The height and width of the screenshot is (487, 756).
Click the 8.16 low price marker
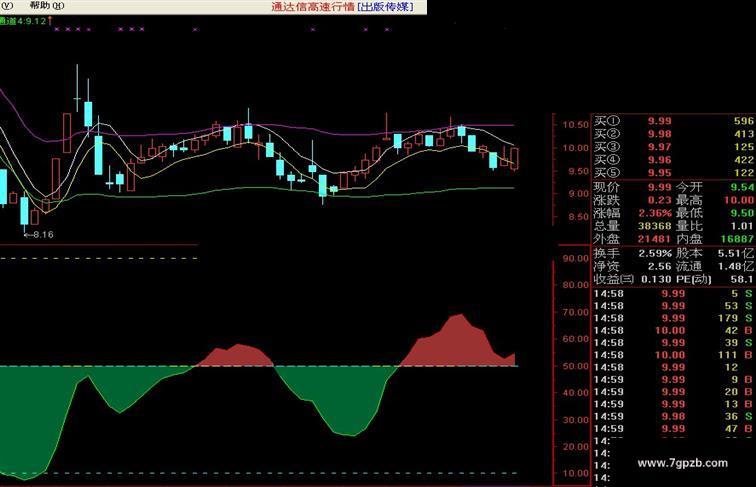point(40,234)
